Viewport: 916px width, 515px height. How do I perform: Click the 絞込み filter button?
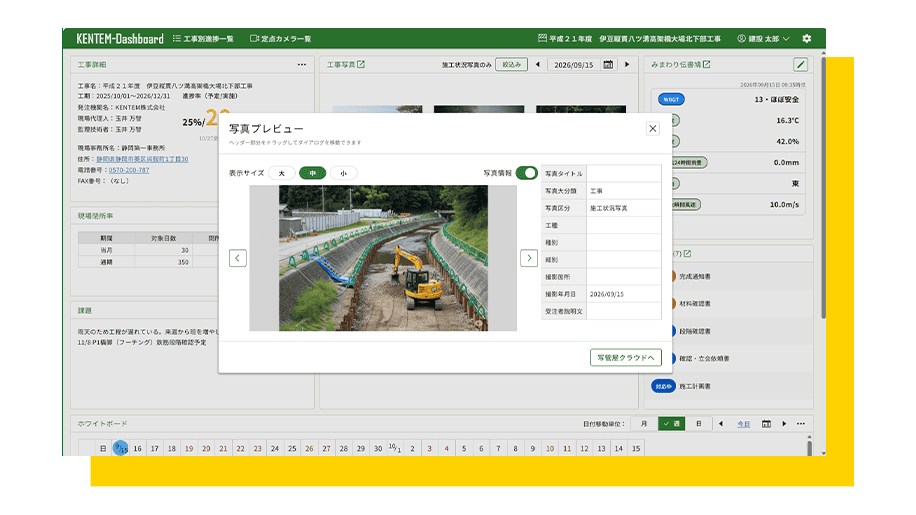pos(511,64)
